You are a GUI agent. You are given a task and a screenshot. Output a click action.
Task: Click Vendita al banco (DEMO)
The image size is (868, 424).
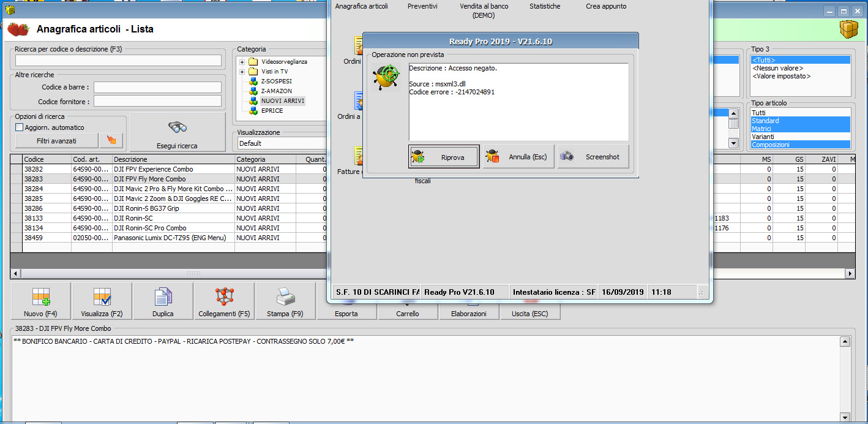484,10
